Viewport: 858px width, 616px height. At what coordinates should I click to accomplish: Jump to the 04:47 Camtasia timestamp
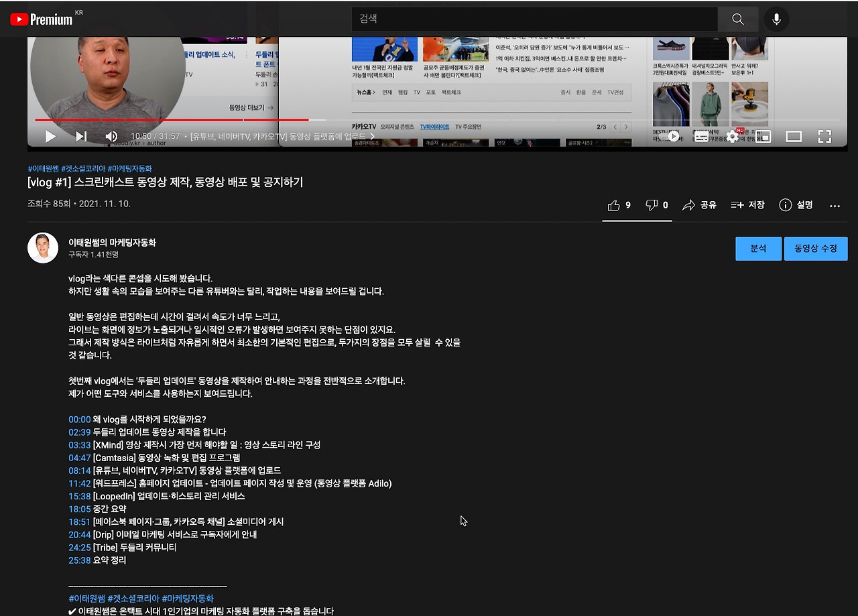pyautogui.click(x=79, y=458)
